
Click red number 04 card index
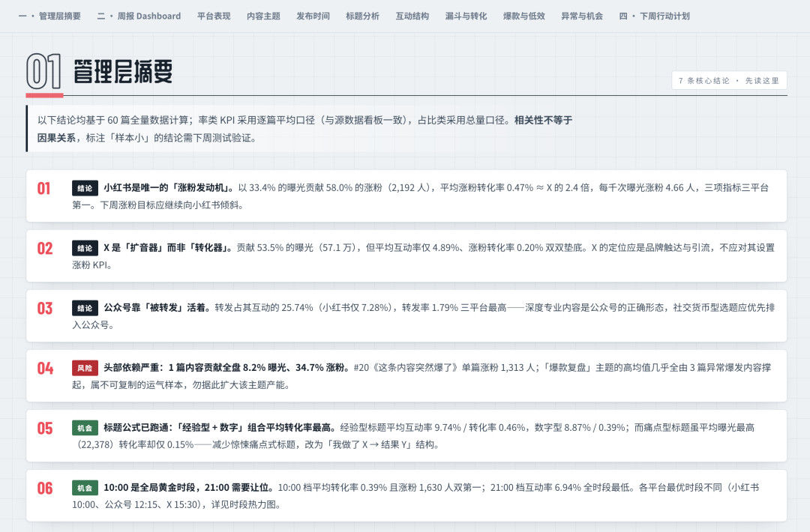pyautogui.click(x=45, y=368)
